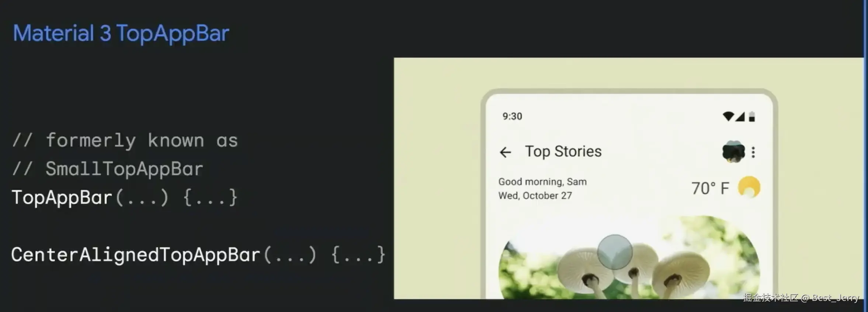
Task: Click the Wi-Fi status icon
Action: click(728, 116)
